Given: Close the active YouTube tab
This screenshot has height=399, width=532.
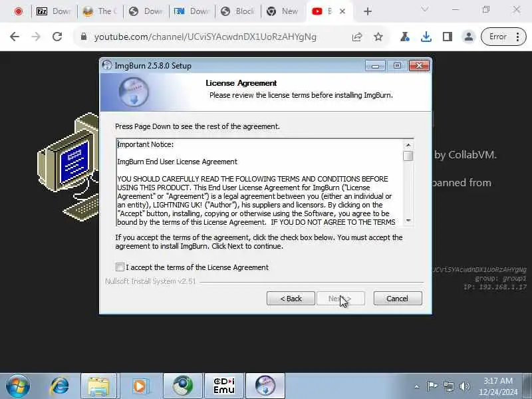Looking at the screenshot, I should click(x=342, y=11).
